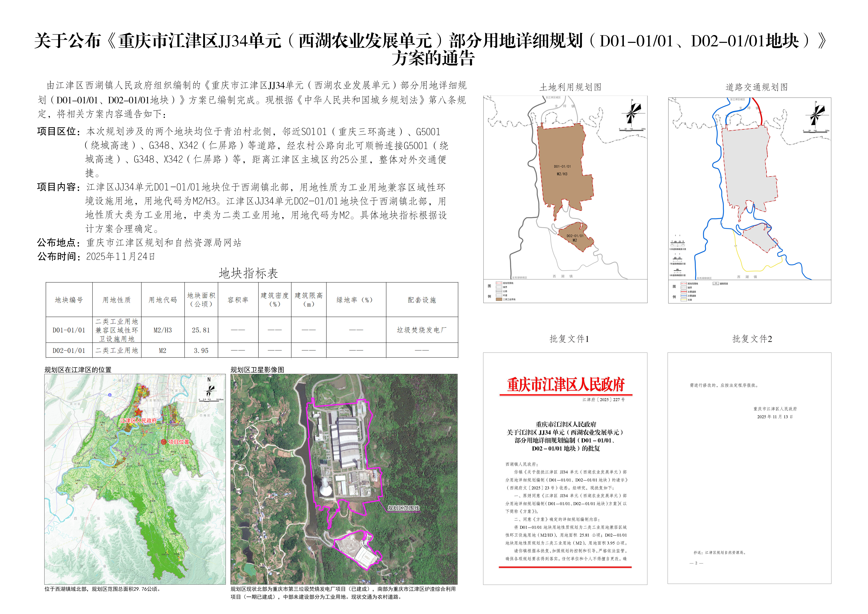
Task: Click the blue 次要道路 legend swatch
Action: point(684,296)
